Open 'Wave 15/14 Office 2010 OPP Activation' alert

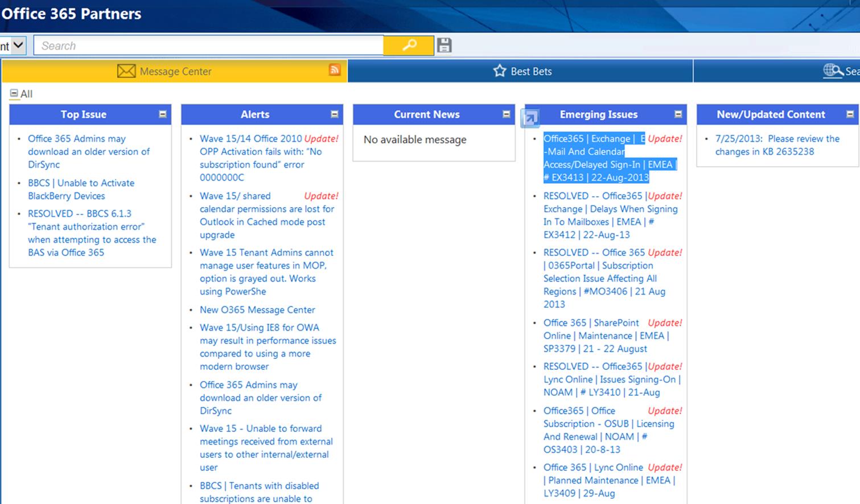261,158
